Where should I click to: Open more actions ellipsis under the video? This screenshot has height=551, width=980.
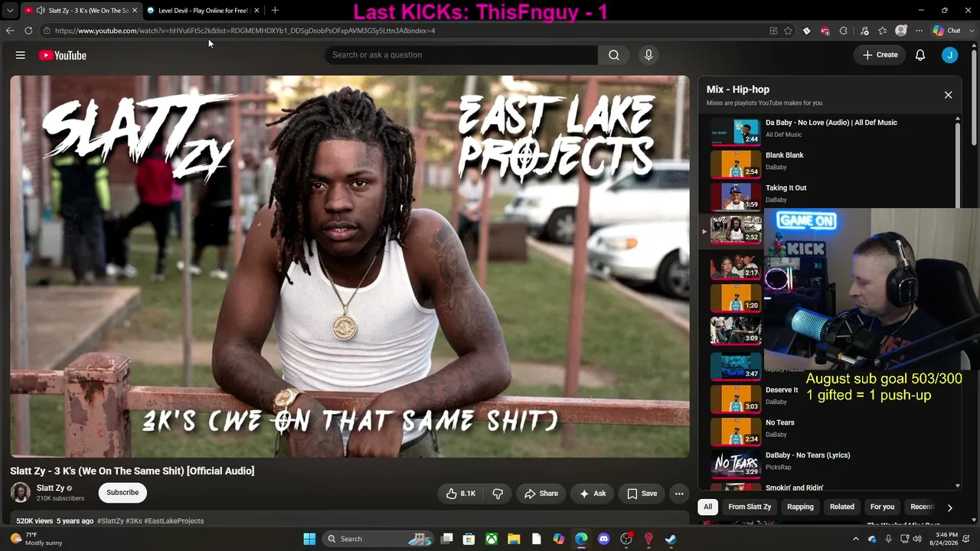click(679, 494)
